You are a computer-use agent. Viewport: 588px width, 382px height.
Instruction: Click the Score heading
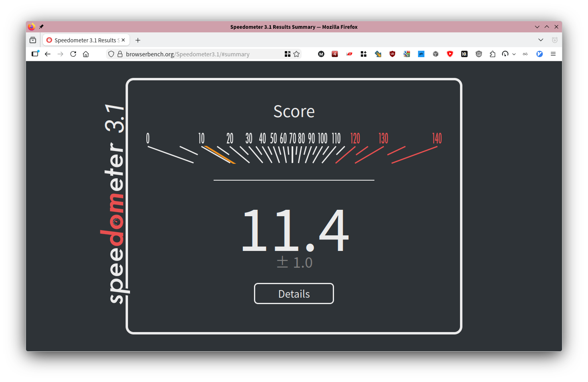[x=294, y=111]
